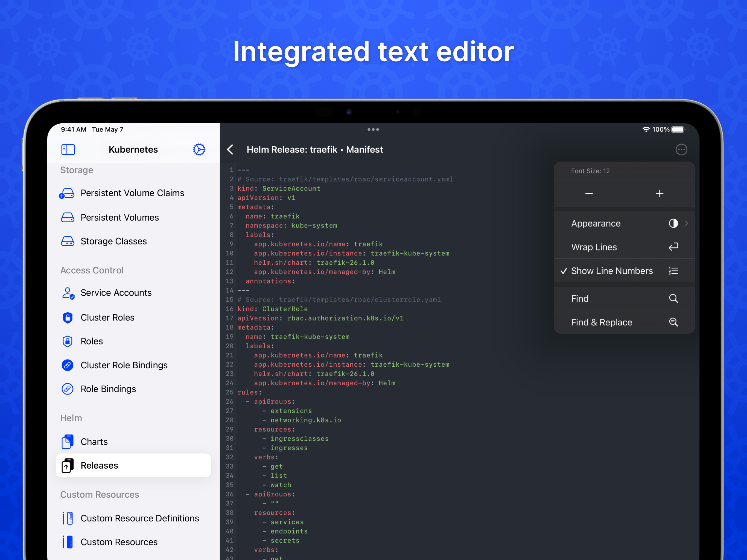Open the ellipsis more-options menu
This screenshot has width=747, height=560.
[x=681, y=149]
